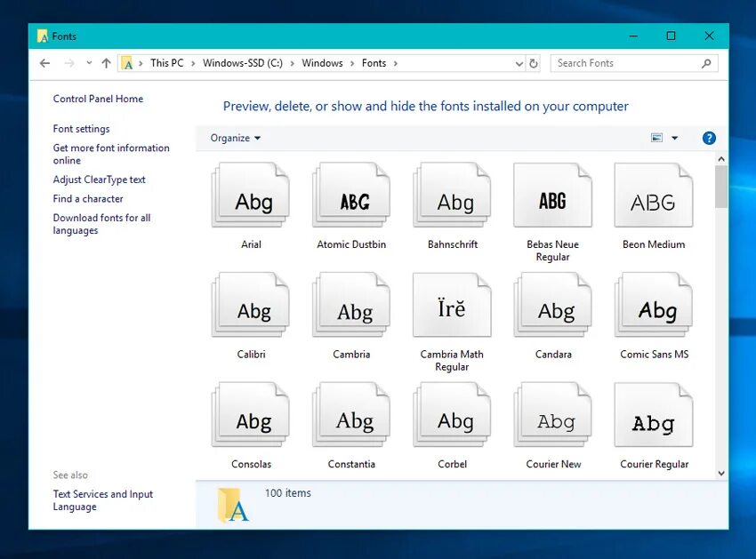The image size is (756, 559).
Task: Go forward with the right arrow
Action: tap(69, 63)
